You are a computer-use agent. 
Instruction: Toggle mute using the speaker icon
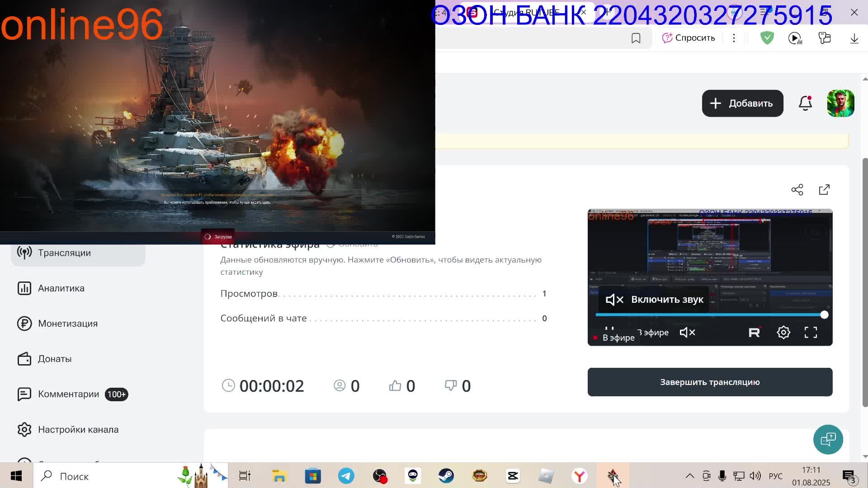(x=687, y=332)
